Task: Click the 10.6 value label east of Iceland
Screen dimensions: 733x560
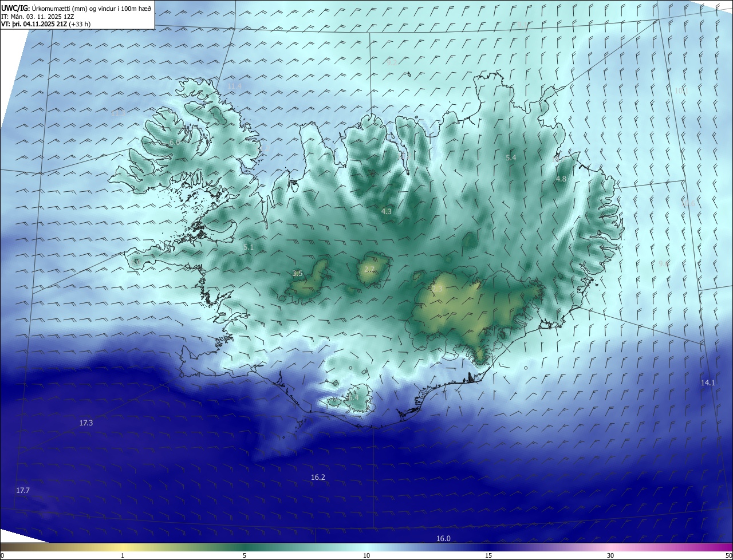Action: coord(688,203)
